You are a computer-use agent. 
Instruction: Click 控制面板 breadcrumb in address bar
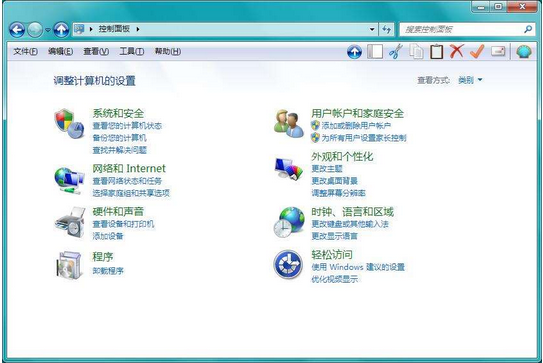point(114,29)
